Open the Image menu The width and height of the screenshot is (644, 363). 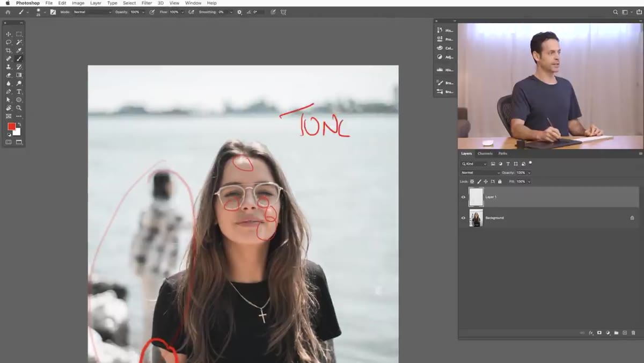tap(78, 3)
